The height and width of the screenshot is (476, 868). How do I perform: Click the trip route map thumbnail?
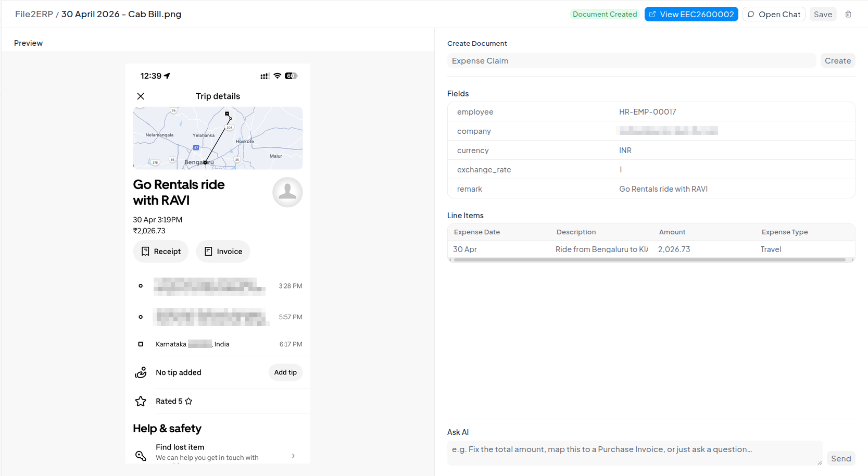coord(218,138)
